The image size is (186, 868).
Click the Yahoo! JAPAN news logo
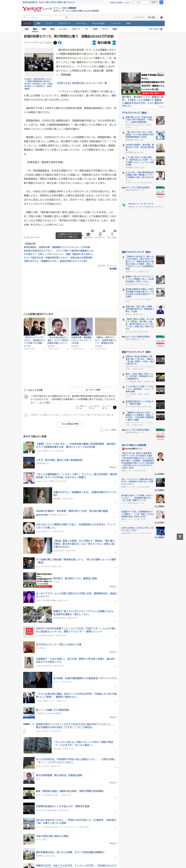click(37, 9)
